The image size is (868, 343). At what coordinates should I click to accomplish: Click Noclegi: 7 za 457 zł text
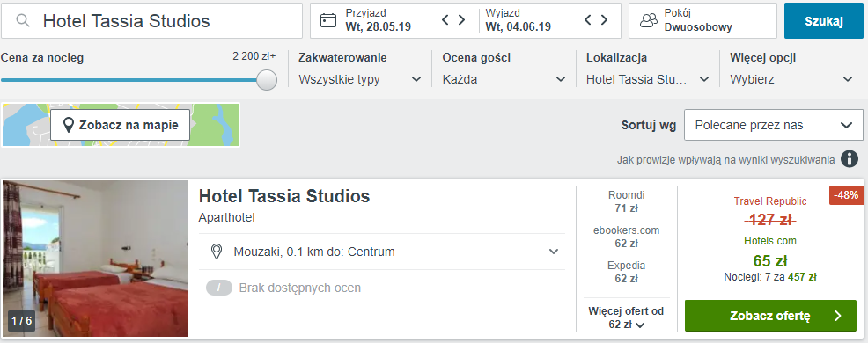[770, 277]
